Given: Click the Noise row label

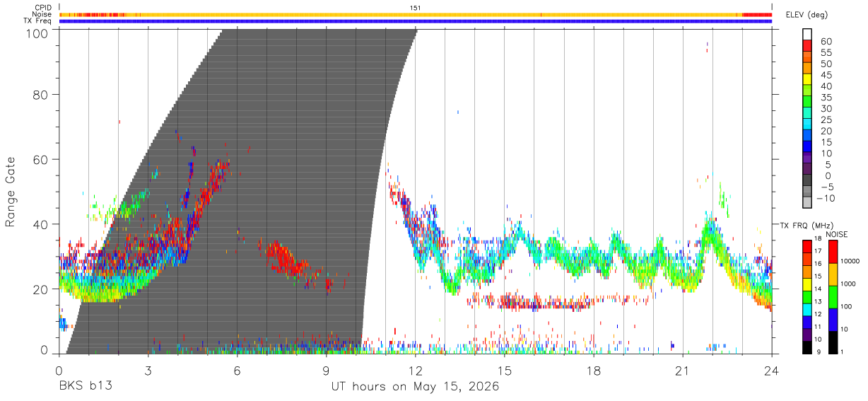Looking at the screenshot, I should (x=42, y=14).
